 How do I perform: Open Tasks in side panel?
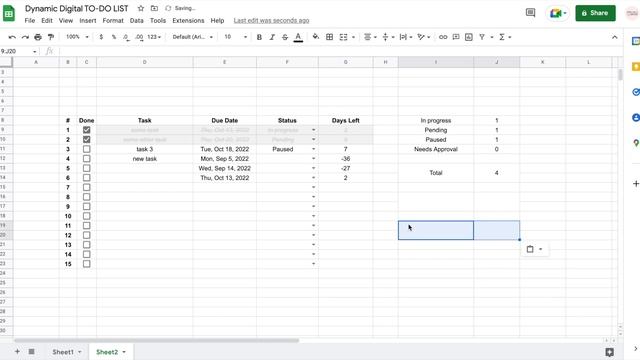pyautogui.click(x=636, y=92)
